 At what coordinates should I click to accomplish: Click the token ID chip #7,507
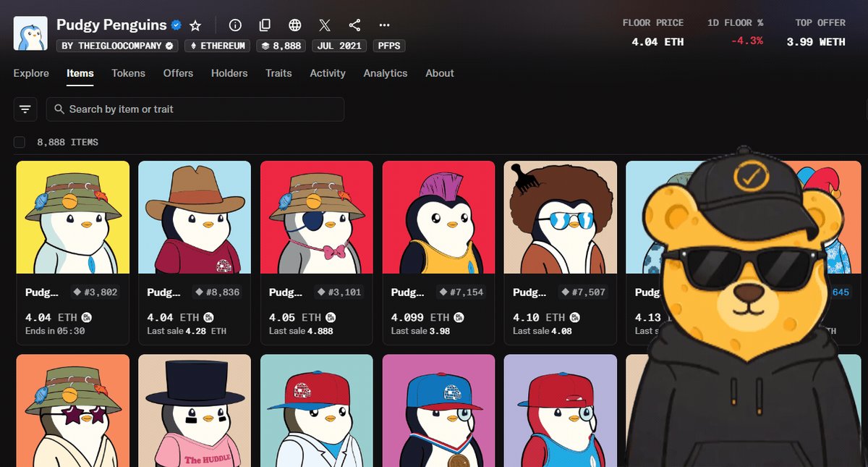[583, 293]
